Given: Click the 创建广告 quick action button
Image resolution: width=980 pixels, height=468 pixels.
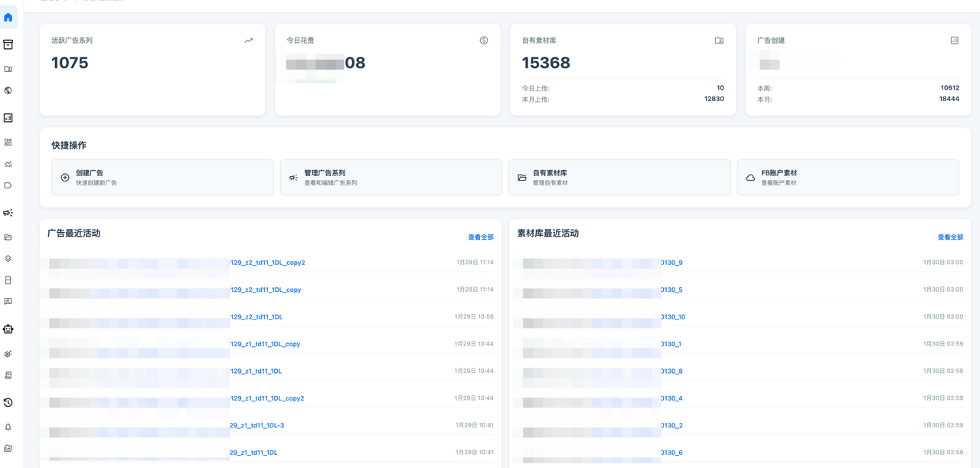Looking at the screenshot, I should 162,178.
